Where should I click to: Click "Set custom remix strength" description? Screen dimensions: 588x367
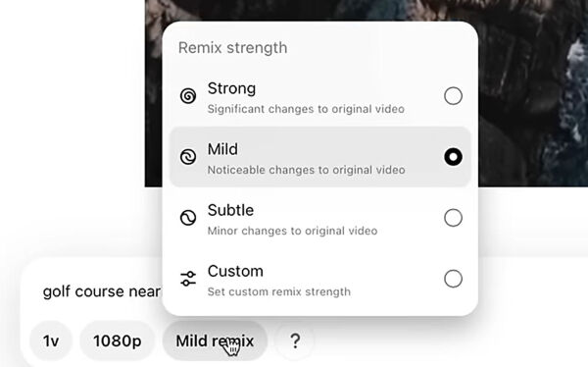pos(279,291)
